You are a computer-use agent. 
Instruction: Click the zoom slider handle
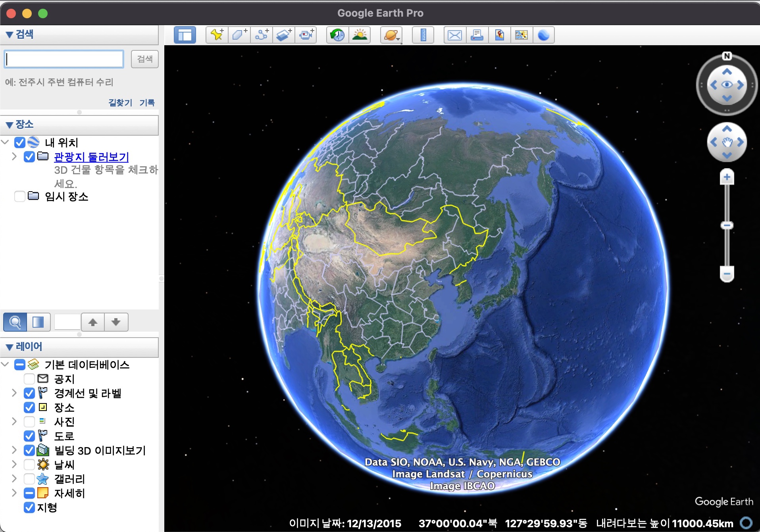tap(727, 225)
